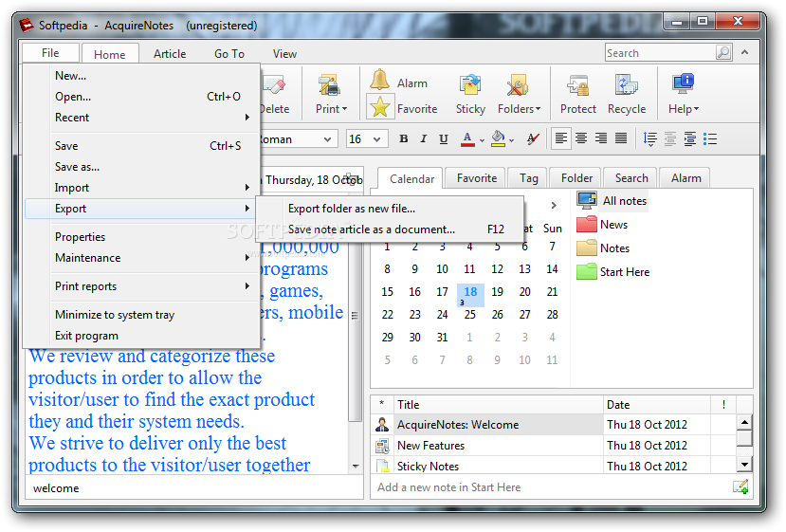Justify the text
The height and width of the screenshot is (532, 786).
click(x=621, y=138)
